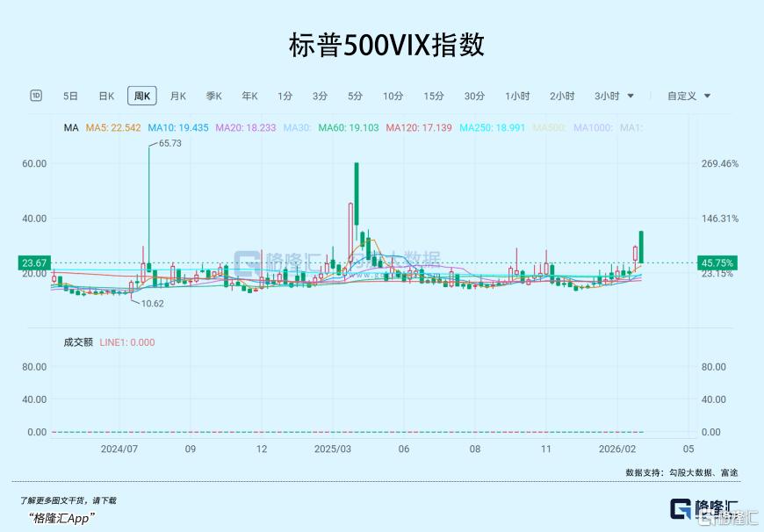Switch to the 日K daily chart tab
The width and height of the screenshot is (764, 532).
pos(106,96)
